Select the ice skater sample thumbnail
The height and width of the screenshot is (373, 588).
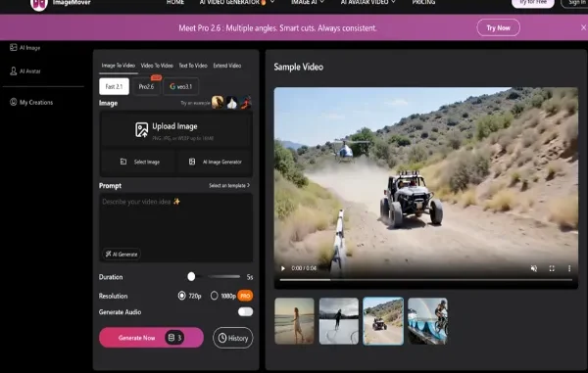[339, 321]
